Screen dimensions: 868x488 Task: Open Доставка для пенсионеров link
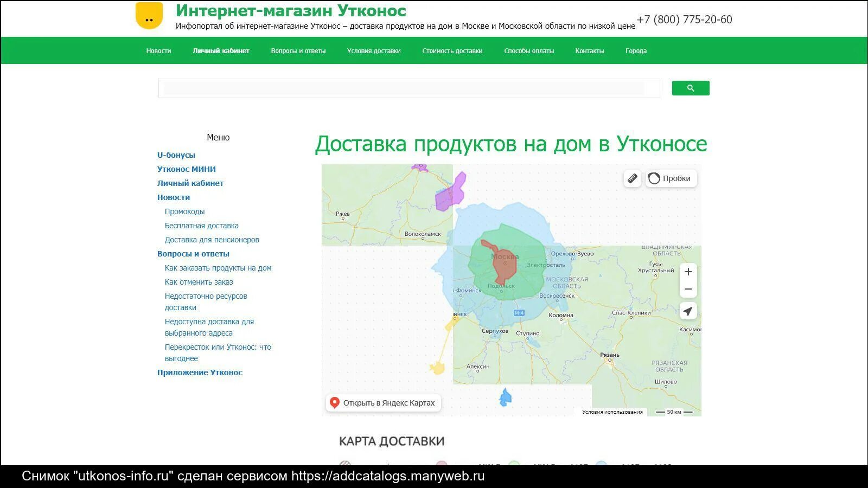pyautogui.click(x=212, y=240)
